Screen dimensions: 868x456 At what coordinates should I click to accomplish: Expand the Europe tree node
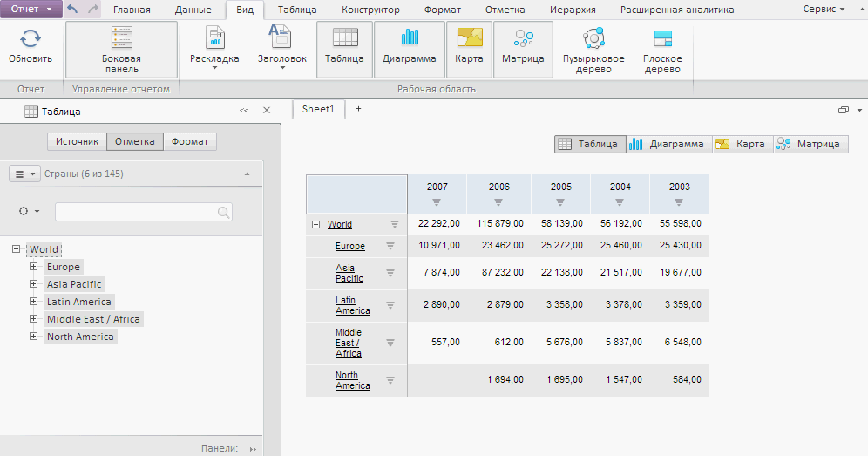pyautogui.click(x=34, y=267)
